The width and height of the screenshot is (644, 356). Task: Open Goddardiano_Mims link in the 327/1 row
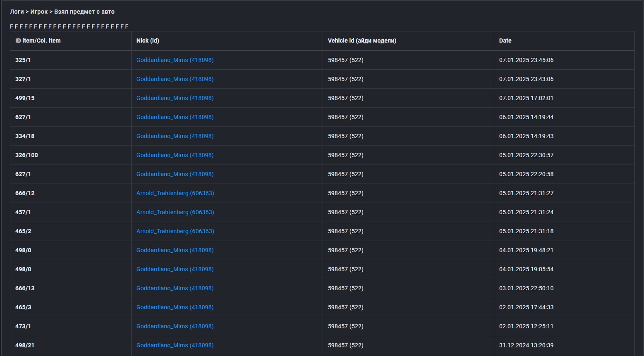175,79
